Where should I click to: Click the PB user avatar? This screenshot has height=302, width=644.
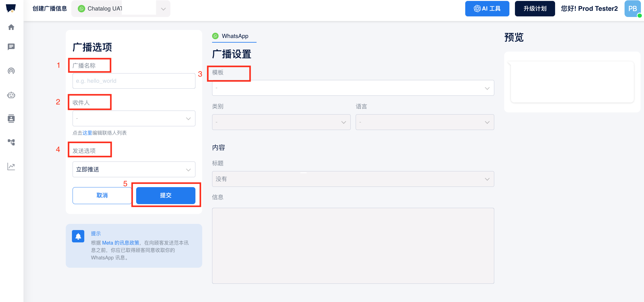(632, 9)
